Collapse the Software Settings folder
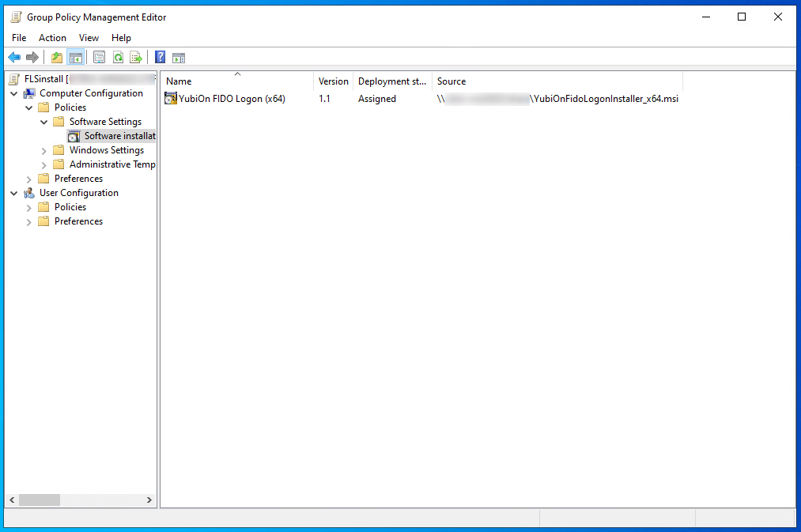801x532 pixels. pos(44,122)
